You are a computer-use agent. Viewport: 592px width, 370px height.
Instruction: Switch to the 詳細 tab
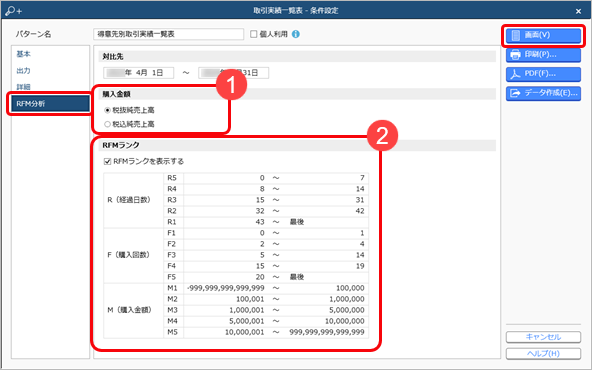pyautogui.click(x=23, y=87)
